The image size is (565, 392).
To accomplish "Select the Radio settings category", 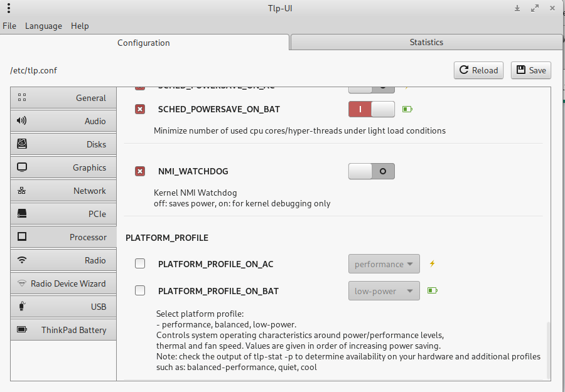I will pos(63,260).
